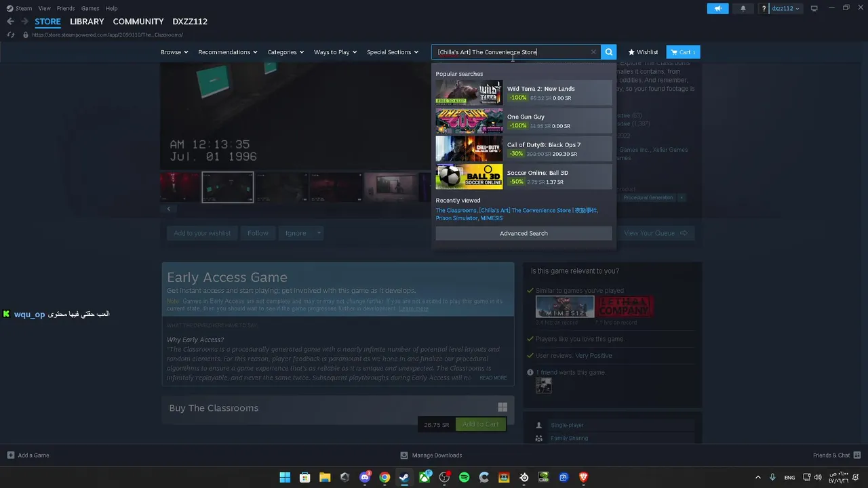Viewport: 868px width, 488px height.
Task: Click the back navigation arrow
Action: point(10,22)
